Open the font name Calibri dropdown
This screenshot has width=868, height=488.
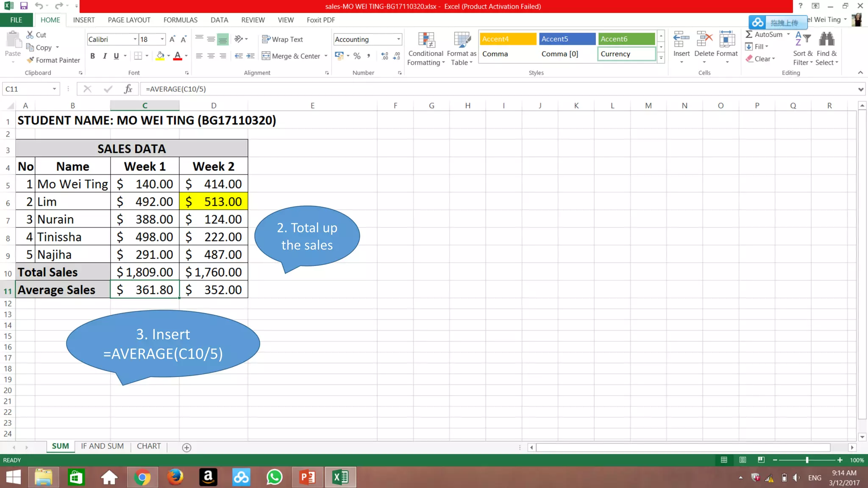(135, 39)
